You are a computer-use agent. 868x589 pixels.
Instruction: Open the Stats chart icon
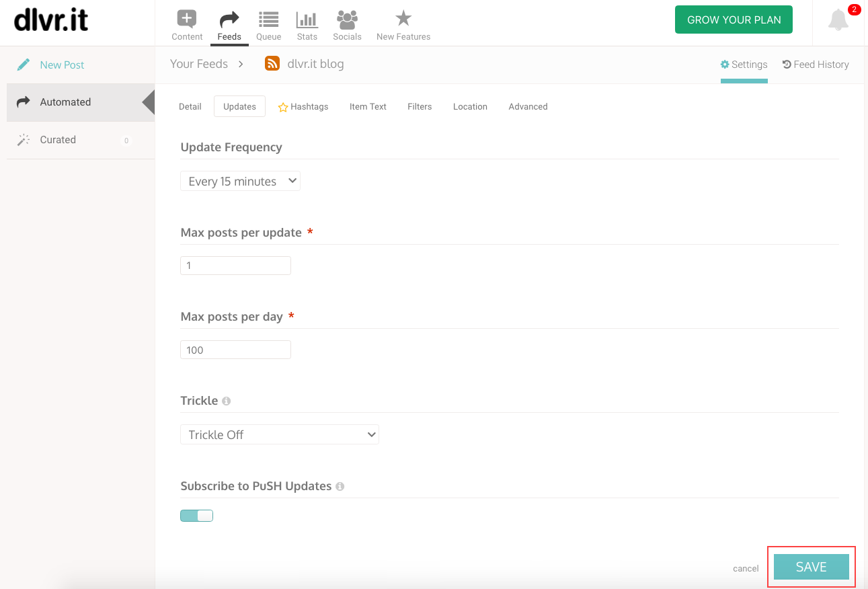click(x=307, y=19)
